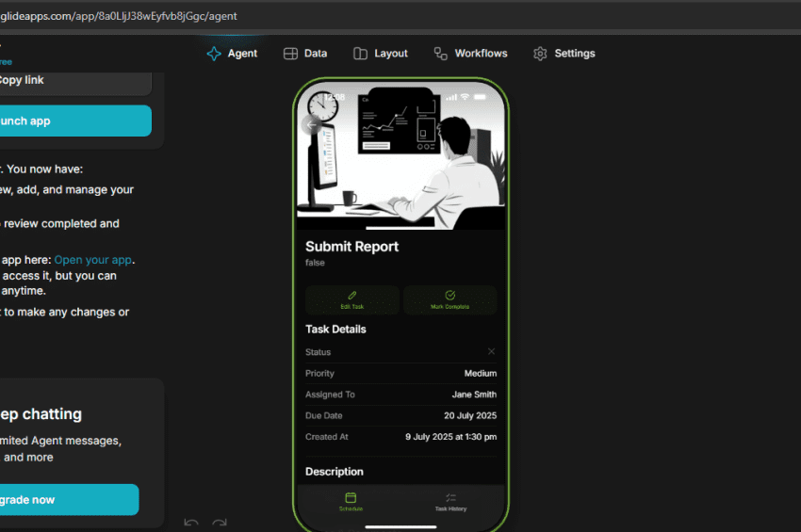Tap the Edit Task button
The image size is (801, 532).
tap(351, 299)
